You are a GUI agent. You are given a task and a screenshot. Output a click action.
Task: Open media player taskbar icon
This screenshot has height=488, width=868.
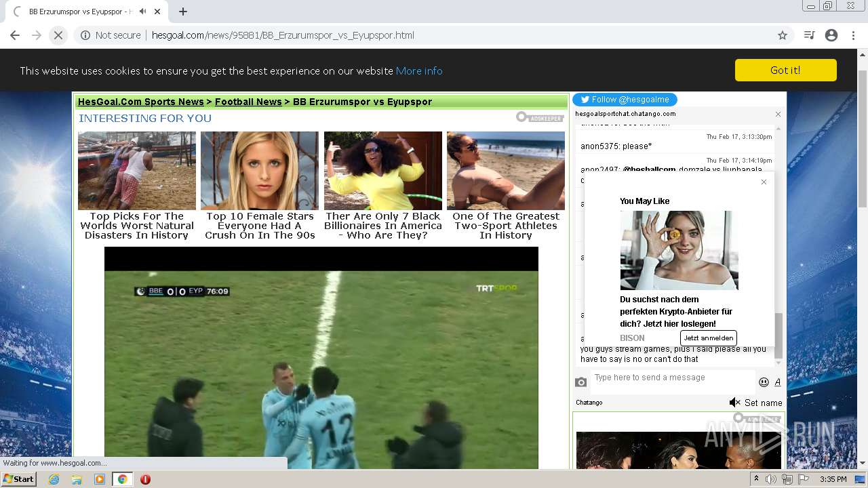point(100,479)
